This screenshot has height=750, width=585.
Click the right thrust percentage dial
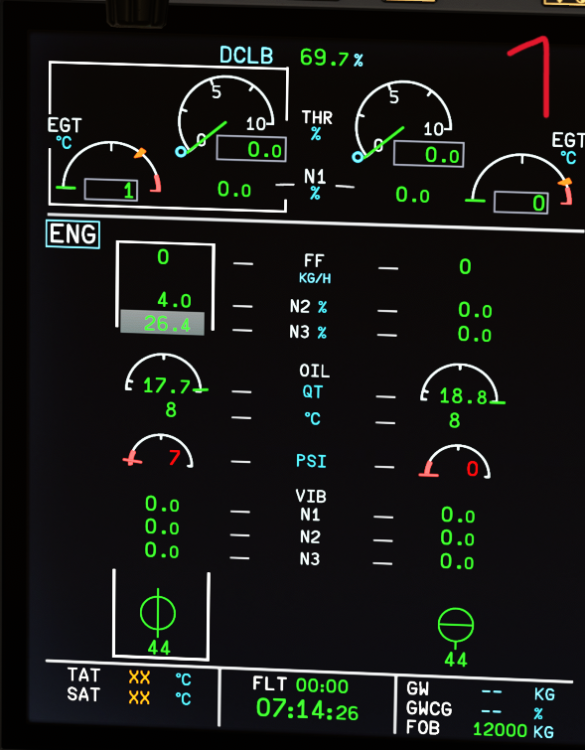tap(404, 122)
